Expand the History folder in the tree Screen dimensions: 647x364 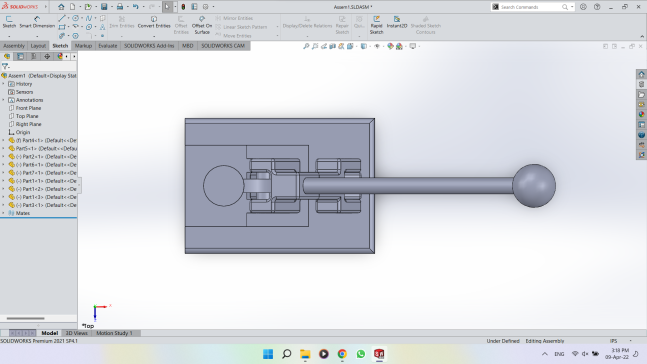pyautogui.click(x=3, y=84)
